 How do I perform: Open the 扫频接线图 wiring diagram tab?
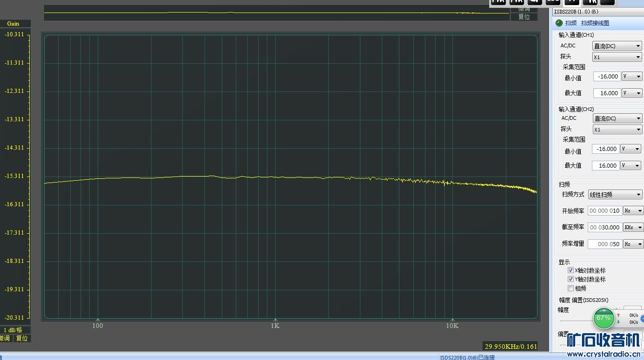click(x=595, y=23)
